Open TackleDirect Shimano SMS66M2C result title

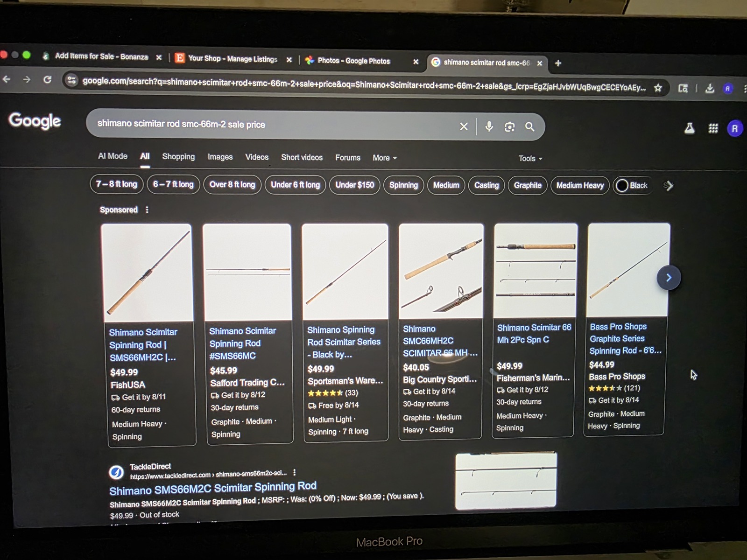point(213,488)
